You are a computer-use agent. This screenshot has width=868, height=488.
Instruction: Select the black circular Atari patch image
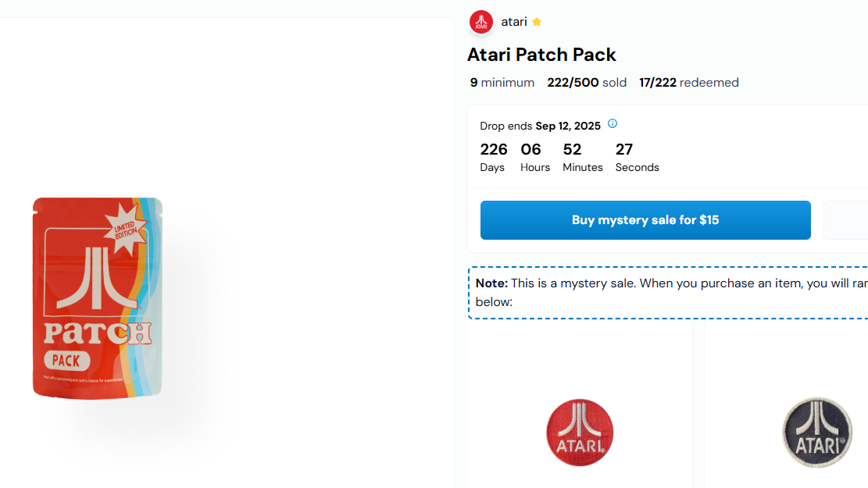[816, 431]
